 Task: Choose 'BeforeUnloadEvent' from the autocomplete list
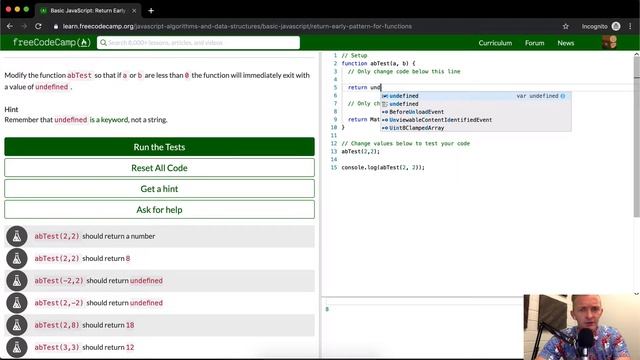(476, 112)
